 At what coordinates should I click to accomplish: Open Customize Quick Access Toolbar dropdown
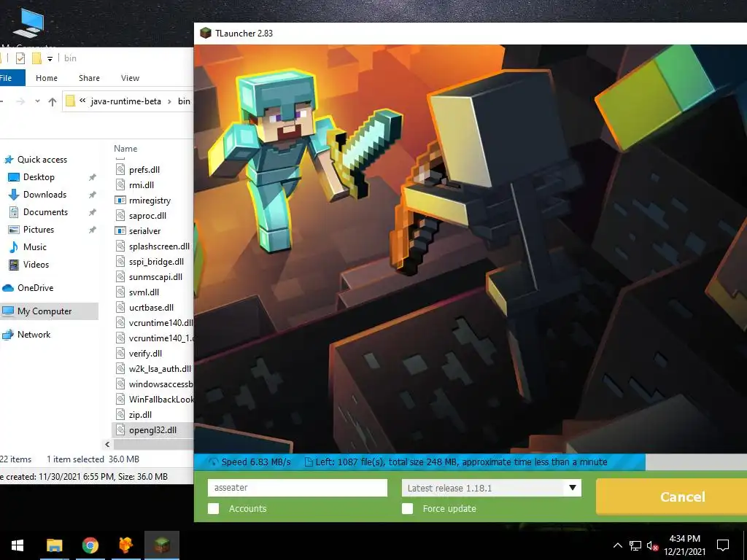tap(50, 58)
